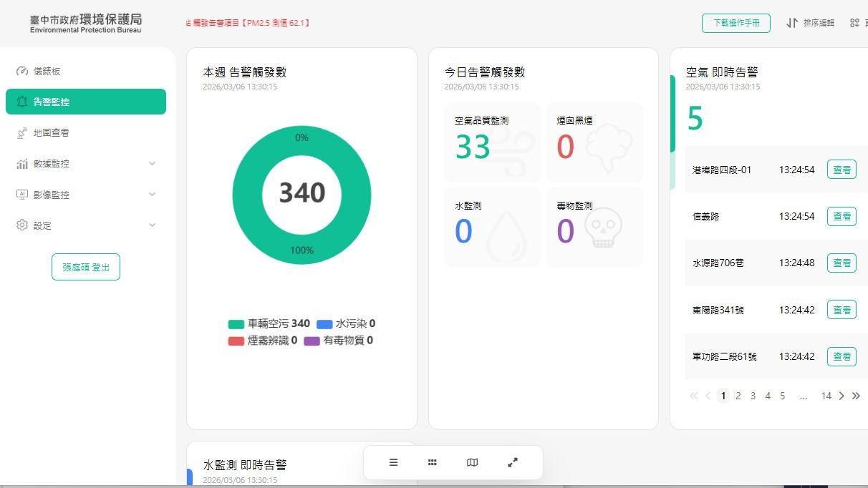Click the sort arrows icon by 排序編輯
Image resolution: width=868 pixels, height=488 pixels.
[792, 23]
